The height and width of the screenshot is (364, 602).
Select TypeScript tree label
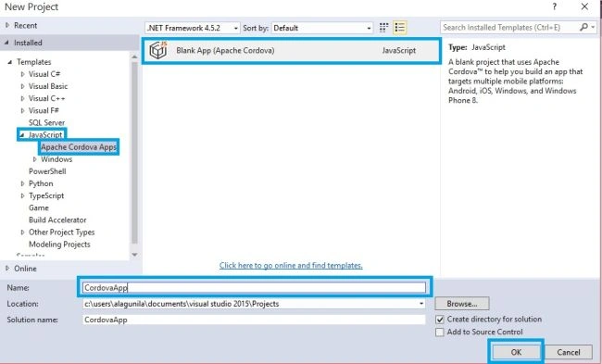[x=46, y=195]
